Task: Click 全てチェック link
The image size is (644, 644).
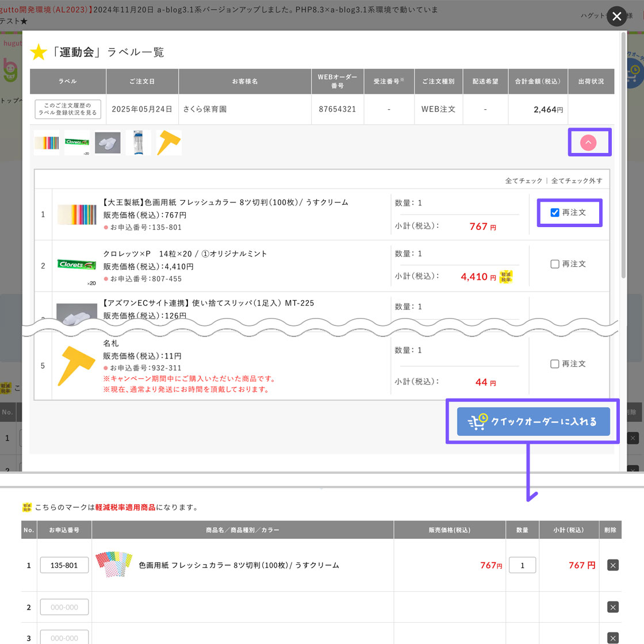Action: (523, 181)
